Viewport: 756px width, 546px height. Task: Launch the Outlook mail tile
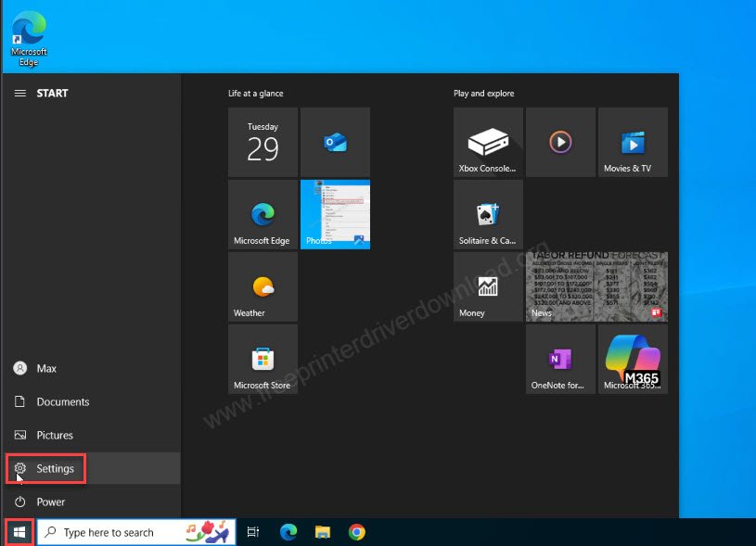335,142
